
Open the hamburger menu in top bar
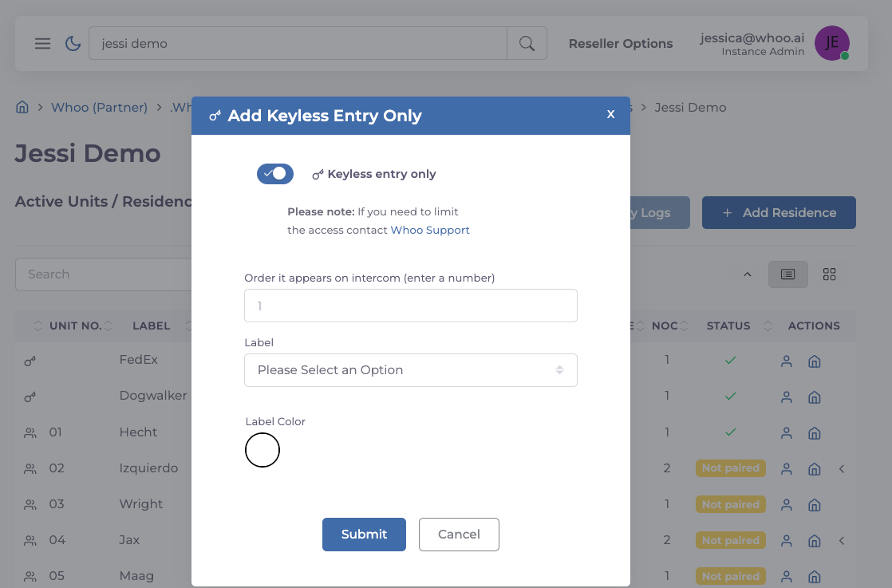tap(42, 43)
